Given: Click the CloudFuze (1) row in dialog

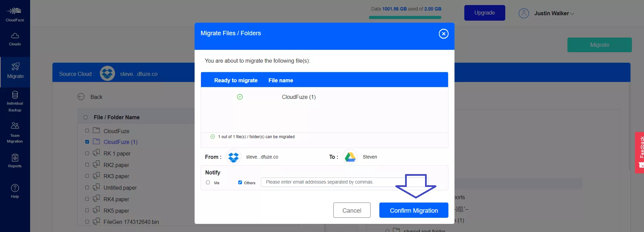Looking at the screenshot, I should (x=324, y=97).
